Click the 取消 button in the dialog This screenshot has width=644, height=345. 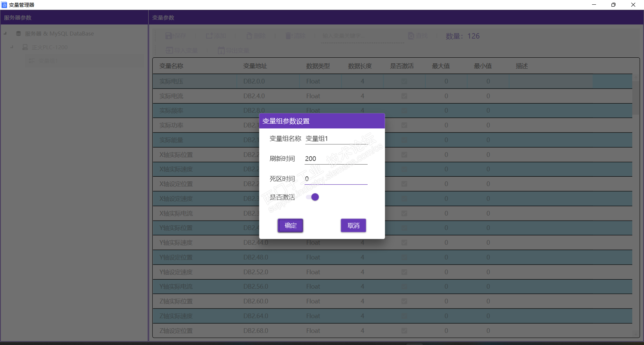pyautogui.click(x=354, y=225)
